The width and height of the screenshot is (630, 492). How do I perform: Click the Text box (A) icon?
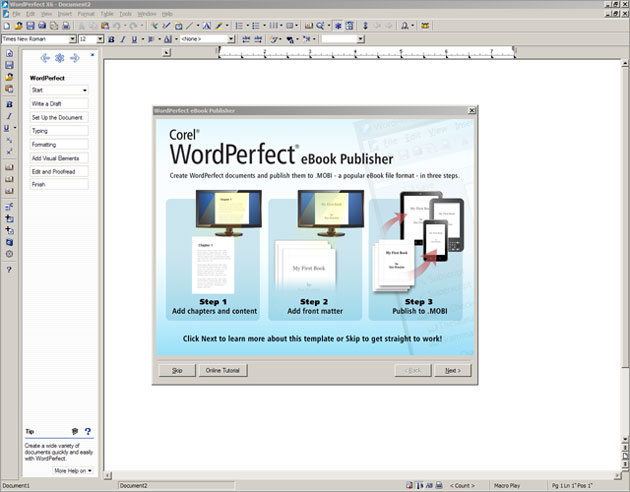pyautogui.click(x=207, y=26)
